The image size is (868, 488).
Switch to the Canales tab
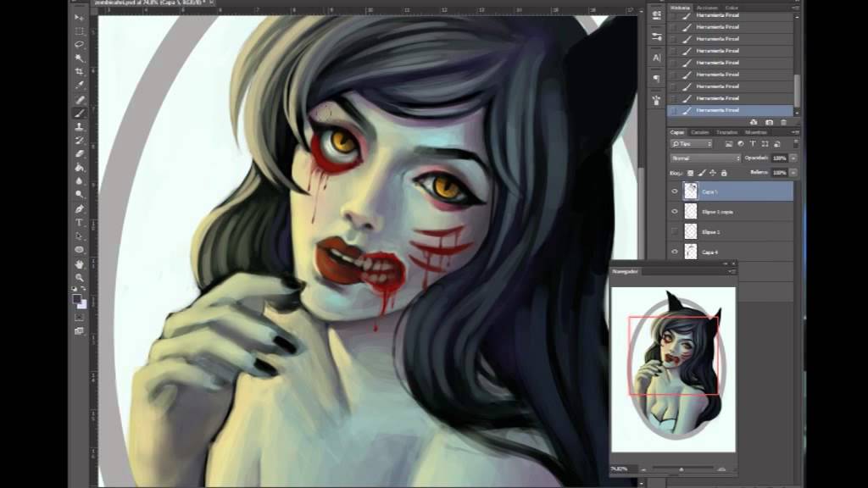[x=698, y=131]
